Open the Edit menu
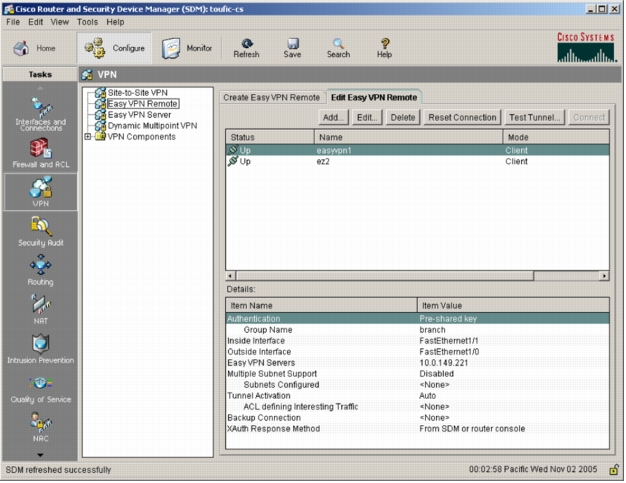Image resolution: width=626 pixels, height=483 pixels. coord(36,22)
